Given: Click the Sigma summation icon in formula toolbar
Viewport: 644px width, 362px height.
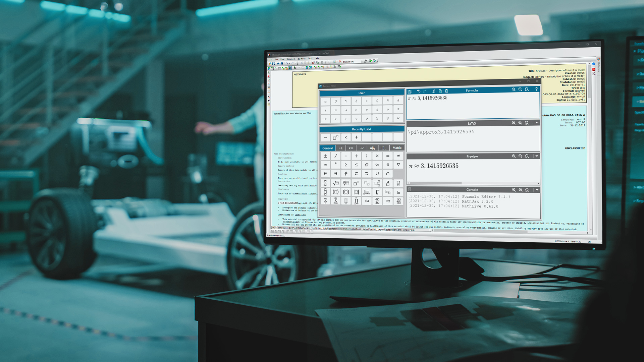Looking at the screenshot, I should tap(325, 201).
